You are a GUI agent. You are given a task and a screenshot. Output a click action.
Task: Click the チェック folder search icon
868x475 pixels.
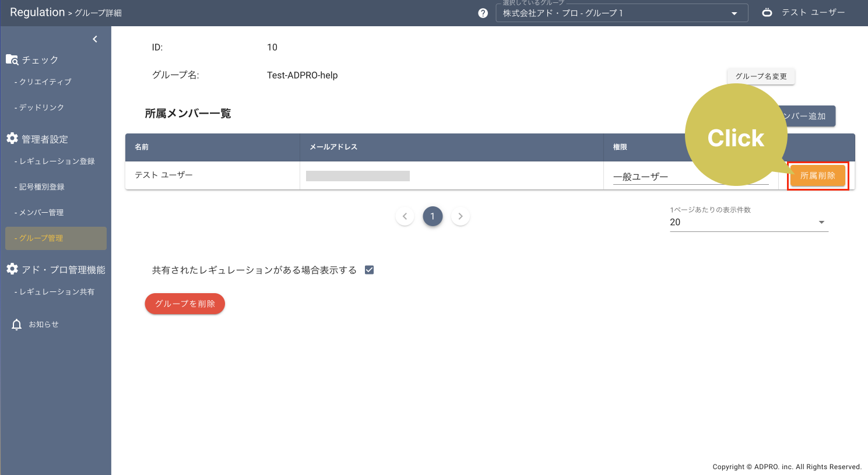(12, 59)
